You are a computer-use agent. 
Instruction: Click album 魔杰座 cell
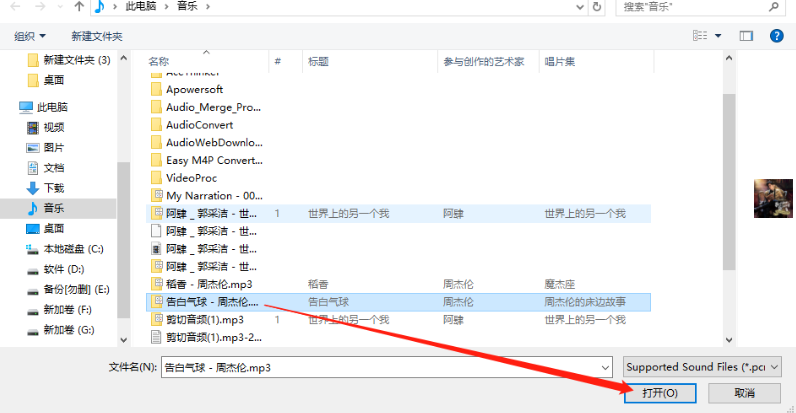click(559, 284)
